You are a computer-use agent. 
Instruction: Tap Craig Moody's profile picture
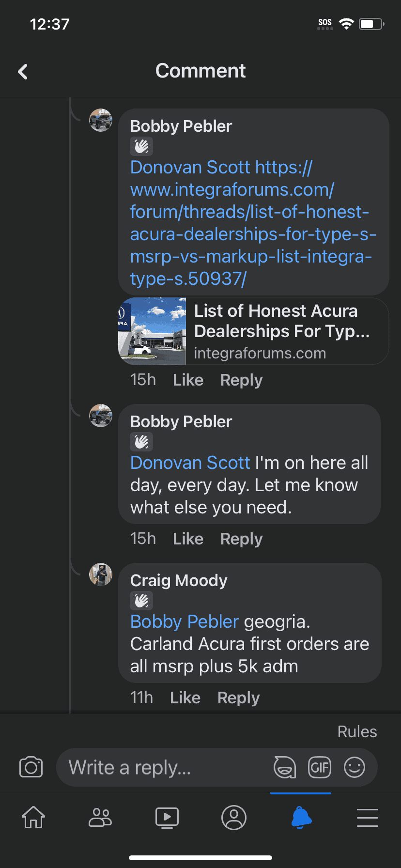coord(101,574)
